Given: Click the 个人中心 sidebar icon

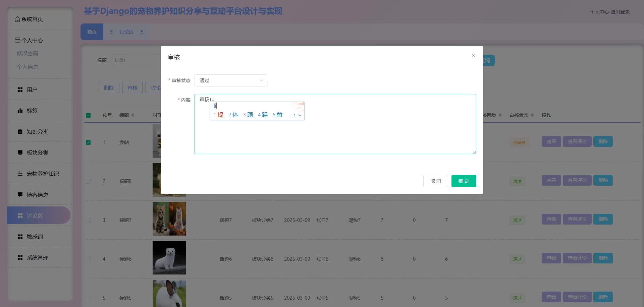Looking at the screenshot, I should tap(17, 40).
